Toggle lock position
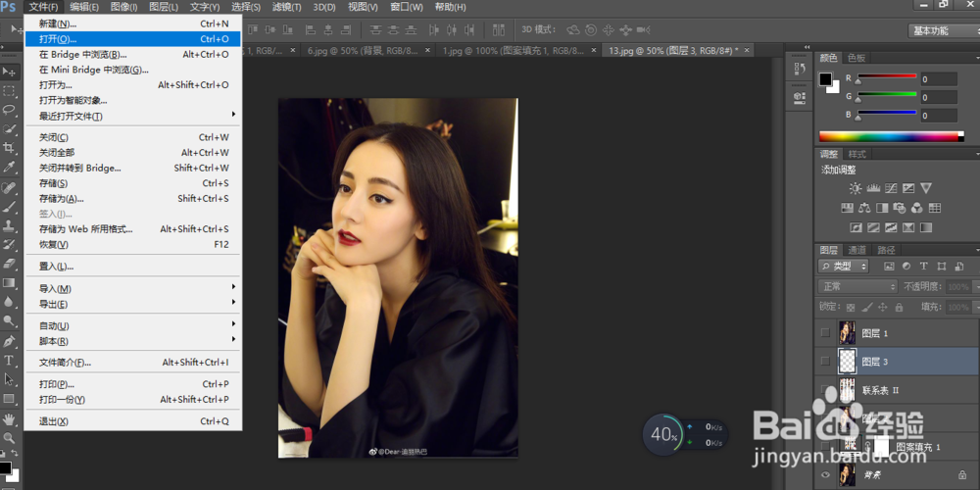 [883, 308]
